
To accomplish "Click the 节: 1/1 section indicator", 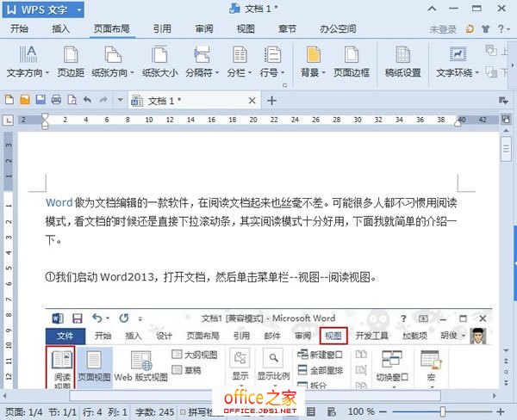I will coord(62,411).
